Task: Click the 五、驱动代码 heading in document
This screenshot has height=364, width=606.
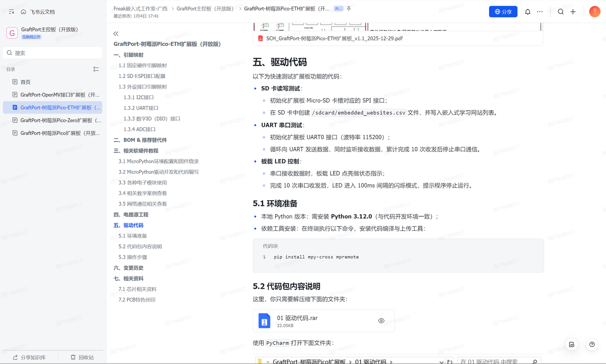Action: pos(280,62)
